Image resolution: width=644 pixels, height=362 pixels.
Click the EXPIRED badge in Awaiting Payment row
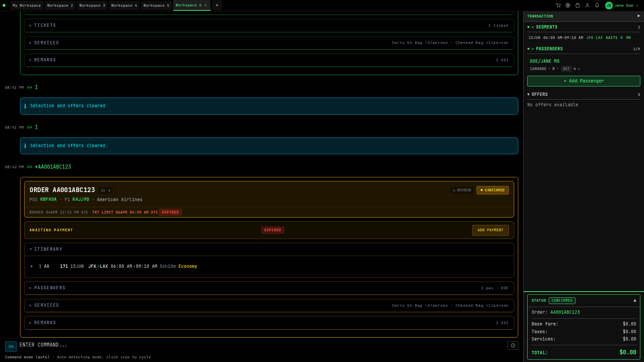272,230
